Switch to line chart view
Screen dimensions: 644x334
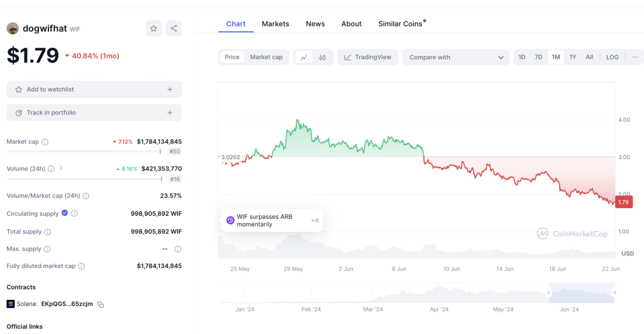304,57
